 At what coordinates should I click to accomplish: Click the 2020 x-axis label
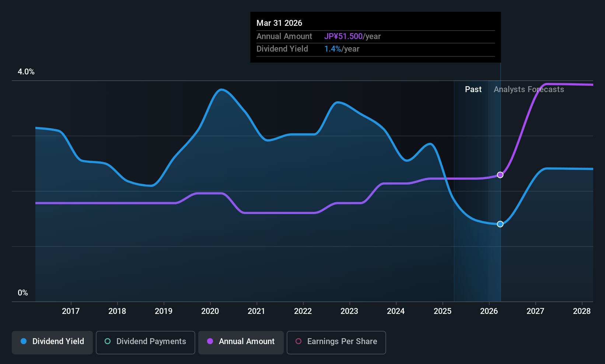[x=210, y=311]
